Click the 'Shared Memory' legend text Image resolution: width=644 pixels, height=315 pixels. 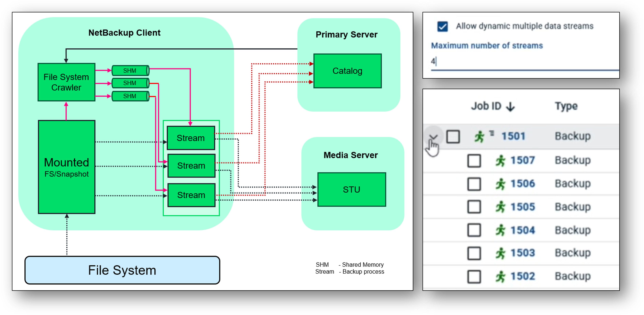(x=363, y=265)
